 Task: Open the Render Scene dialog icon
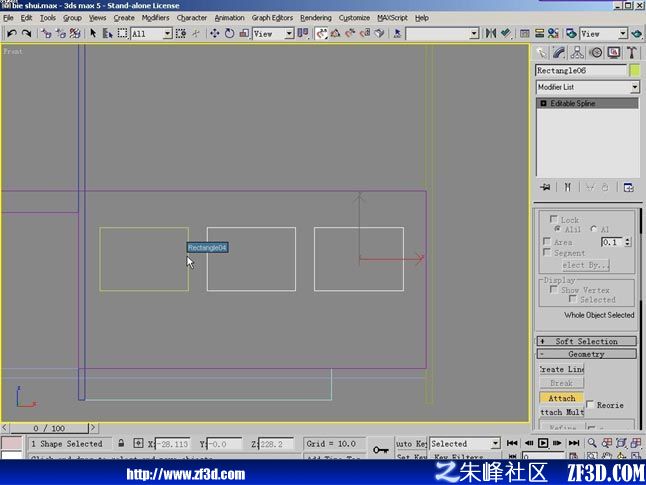coord(571,33)
